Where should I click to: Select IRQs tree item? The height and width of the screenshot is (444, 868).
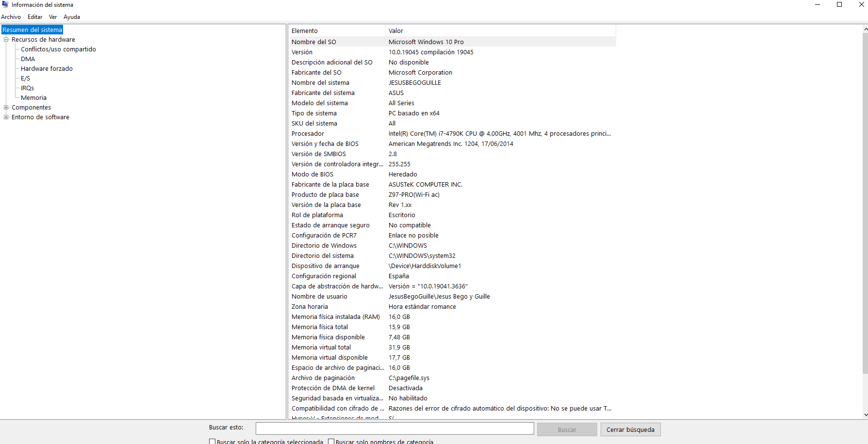(x=27, y=88)
